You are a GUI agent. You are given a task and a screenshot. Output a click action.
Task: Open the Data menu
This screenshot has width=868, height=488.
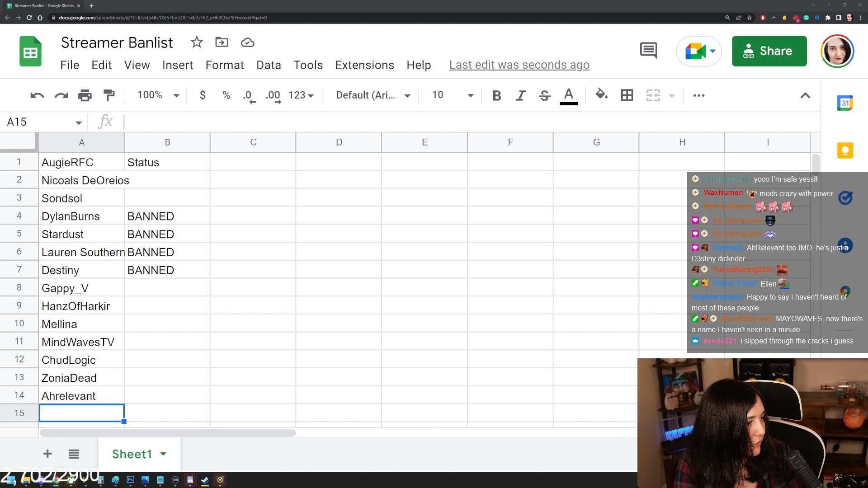point(269,65)
